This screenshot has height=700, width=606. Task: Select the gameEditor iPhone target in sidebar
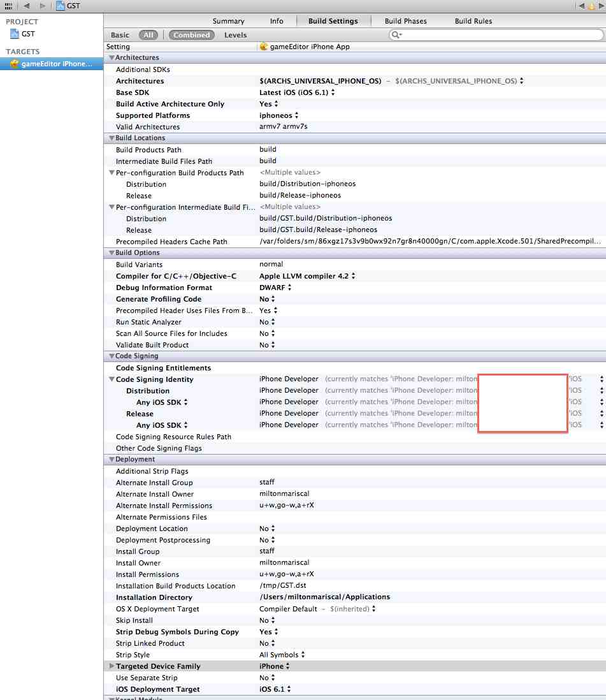click(52, 64)
